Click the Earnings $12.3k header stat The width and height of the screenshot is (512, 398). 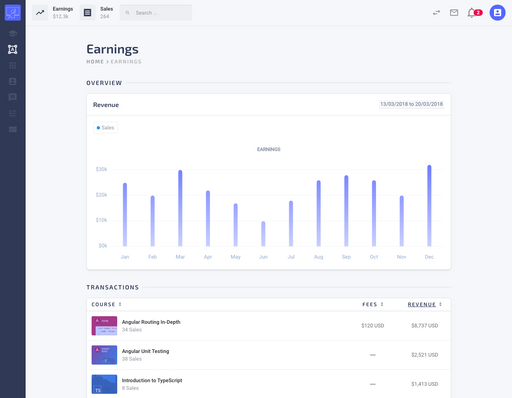point(63,13)
